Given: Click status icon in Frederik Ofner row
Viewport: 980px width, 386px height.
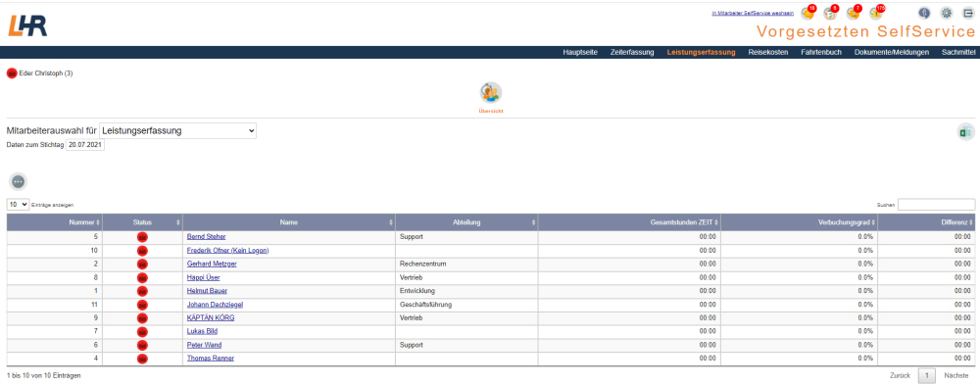Looking at the screenshot, I should (142, 251).
